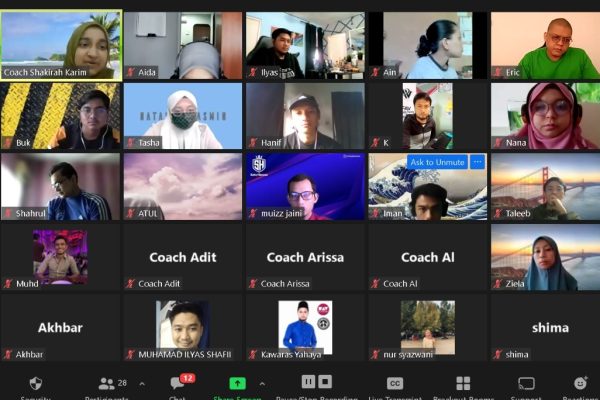
Task: Select the Coach Adit participant tile
Action: (x=183, y=257)
